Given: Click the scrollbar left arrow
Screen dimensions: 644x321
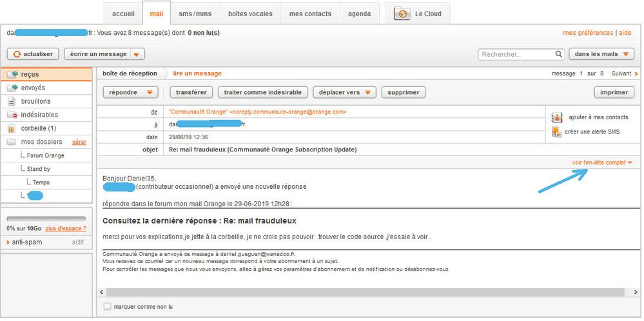Looking at the screenshot, I should [102, 292].
